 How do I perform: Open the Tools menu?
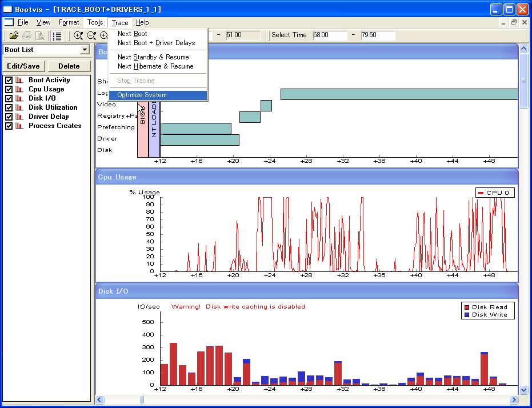pos(95,22)
